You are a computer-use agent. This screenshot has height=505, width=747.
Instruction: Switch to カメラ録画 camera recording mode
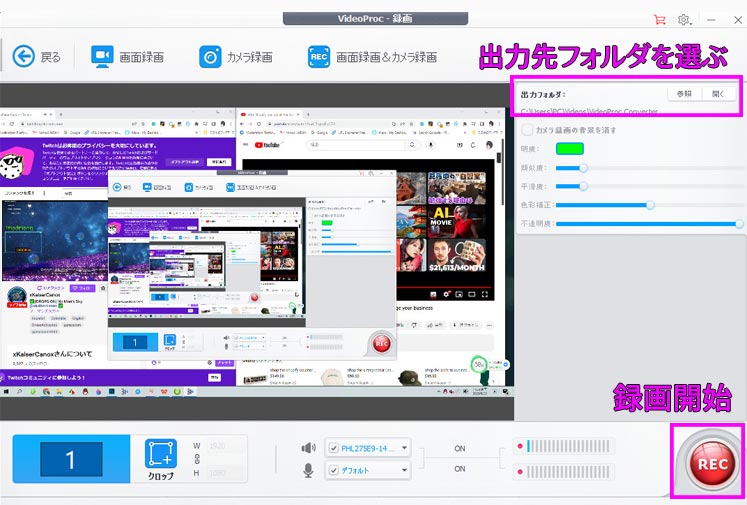point(236,57)
